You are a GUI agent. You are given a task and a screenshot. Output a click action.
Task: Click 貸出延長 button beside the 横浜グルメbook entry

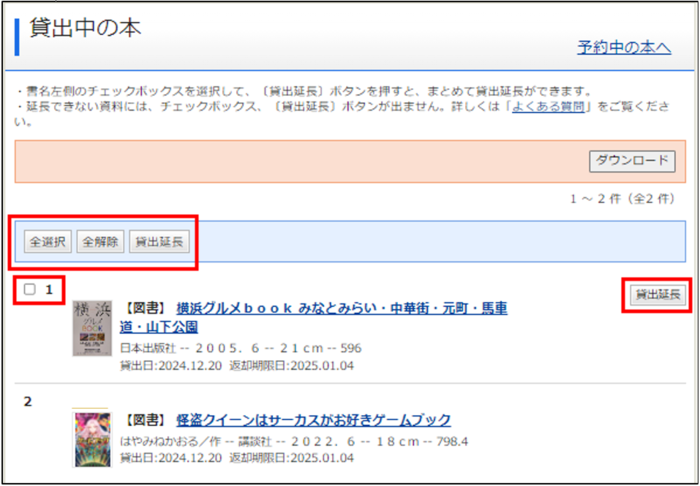[656, 294]
